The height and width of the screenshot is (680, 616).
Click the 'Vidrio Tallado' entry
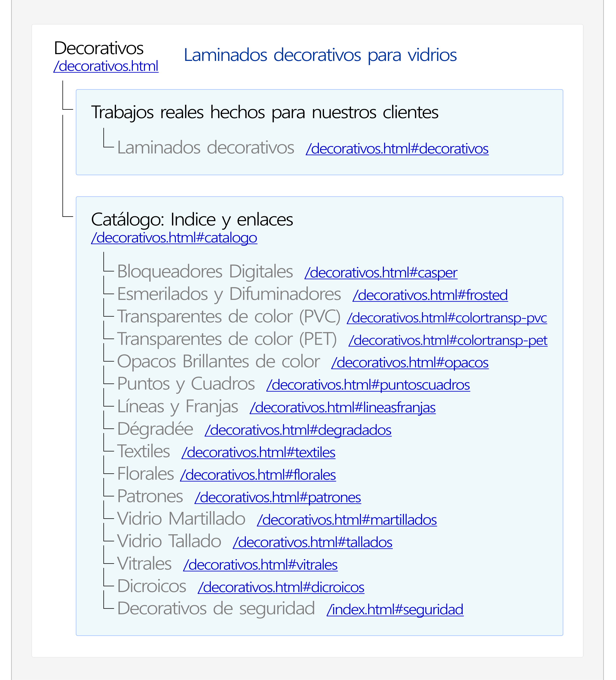[x=169, y=541]
